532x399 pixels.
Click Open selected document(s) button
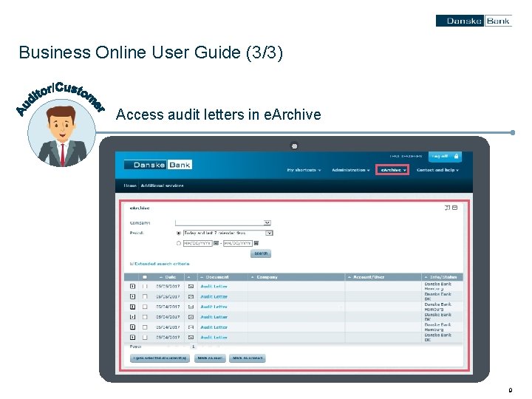click(x=160, y=358)
